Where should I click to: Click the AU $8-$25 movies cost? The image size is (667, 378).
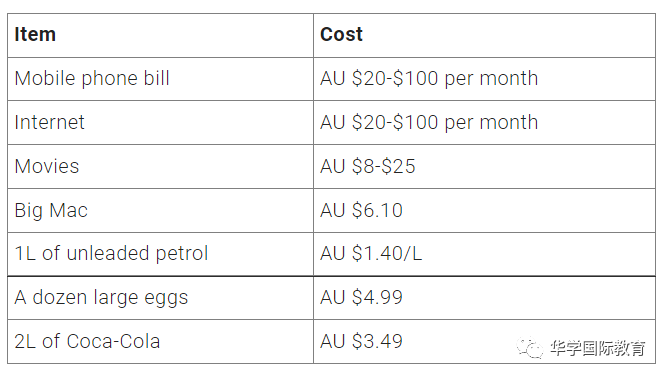368,166
